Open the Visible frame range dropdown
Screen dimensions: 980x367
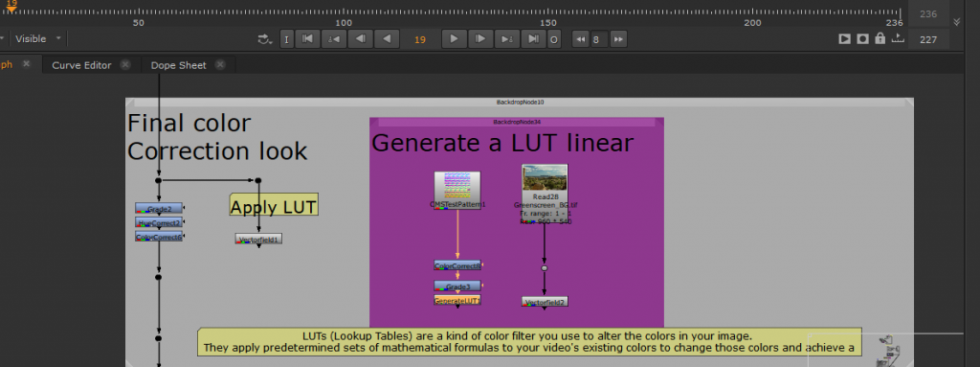[x=38, y=39]
